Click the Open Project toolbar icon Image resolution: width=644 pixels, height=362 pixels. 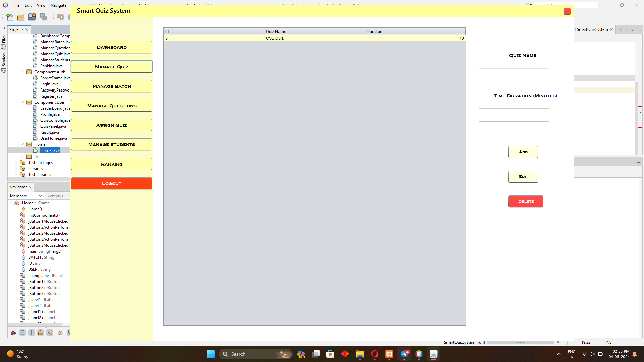coord(32,17)
